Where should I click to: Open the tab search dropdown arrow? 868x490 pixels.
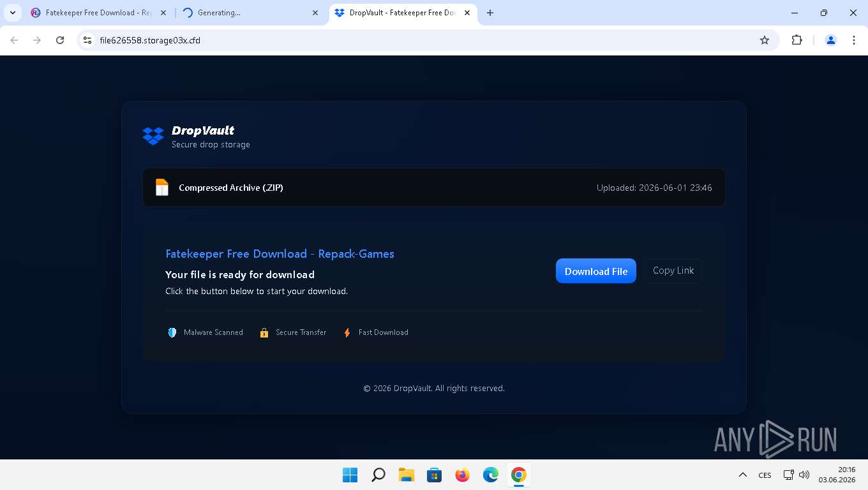pos(12,13)
